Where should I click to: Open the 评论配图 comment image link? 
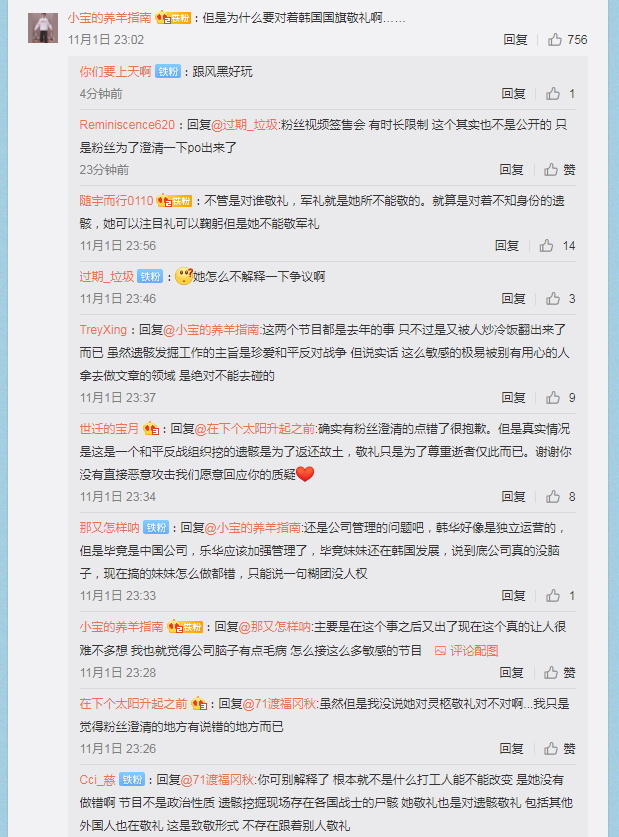click(x=466, y=651)
